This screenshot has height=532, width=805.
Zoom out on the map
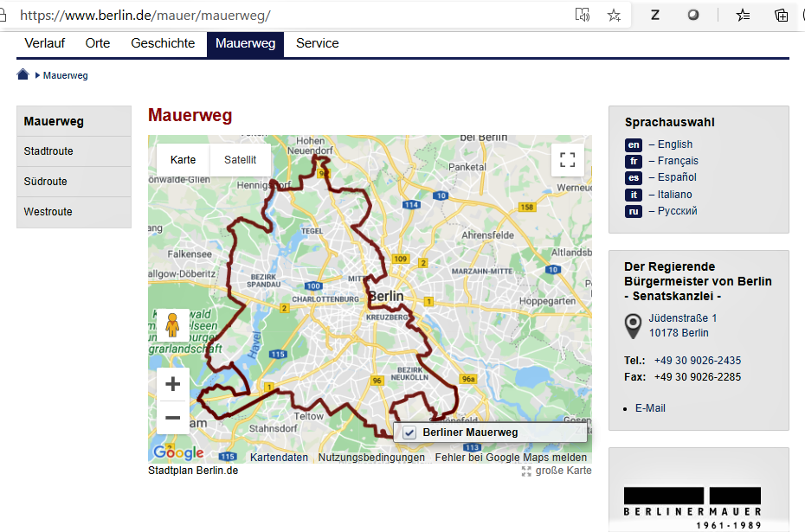click(x=172, y=418)
